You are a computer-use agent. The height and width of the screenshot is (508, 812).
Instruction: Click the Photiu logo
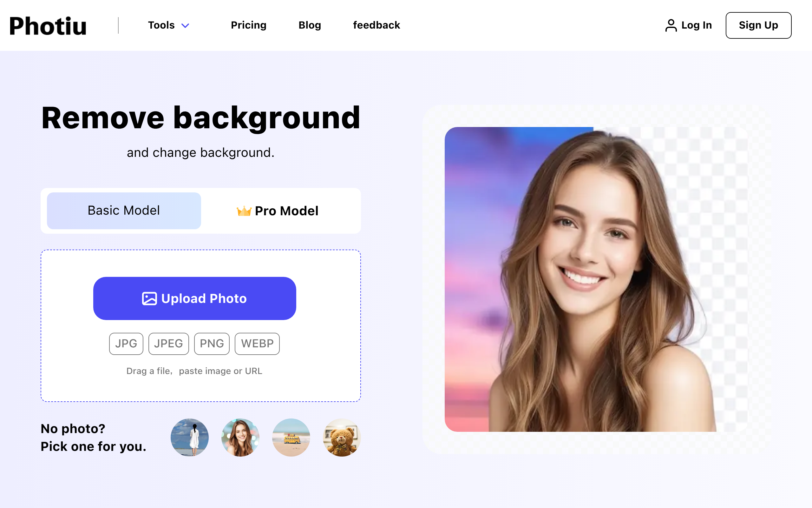(x=48, y=26)
